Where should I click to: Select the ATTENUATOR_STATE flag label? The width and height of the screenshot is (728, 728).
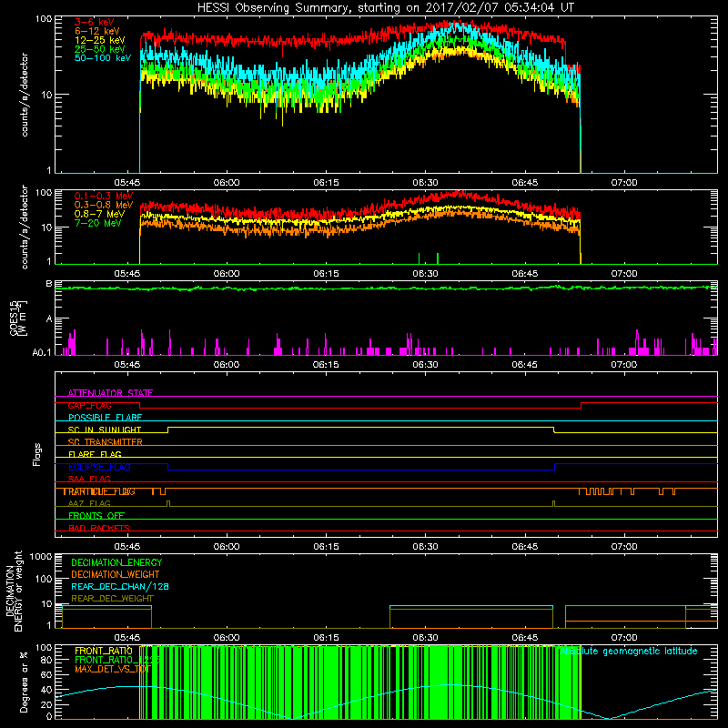pos(110,393)
